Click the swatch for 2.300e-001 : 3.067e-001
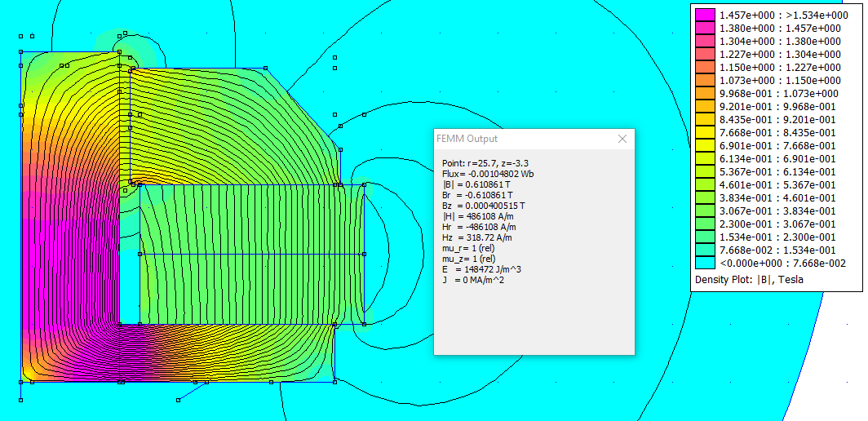Screen dimensions: 868x421 click(x=705, y=224)
